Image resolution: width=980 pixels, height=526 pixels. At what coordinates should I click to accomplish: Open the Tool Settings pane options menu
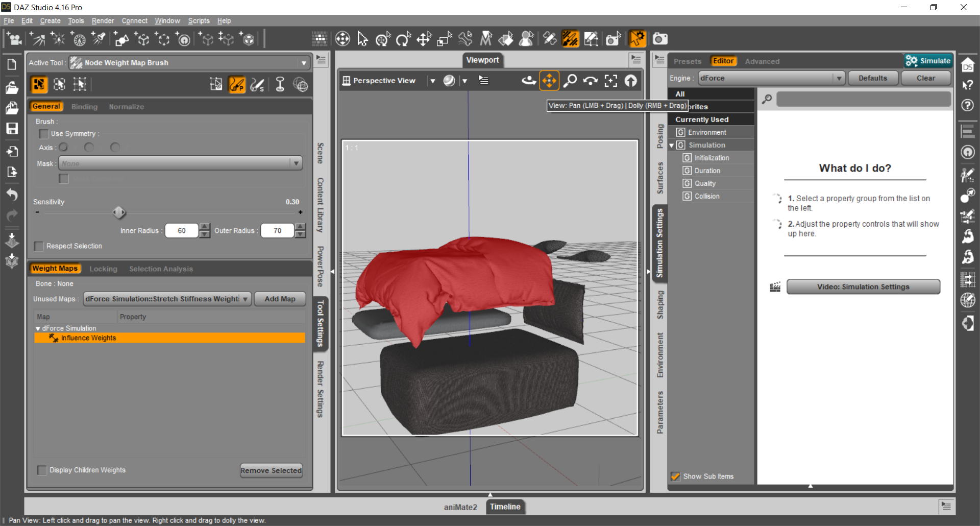[x=321, y=60]
